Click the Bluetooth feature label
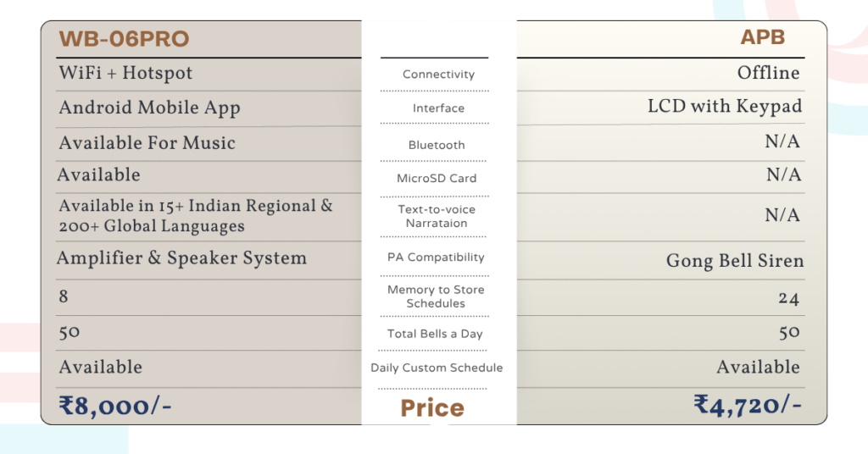 pos(437,145)
